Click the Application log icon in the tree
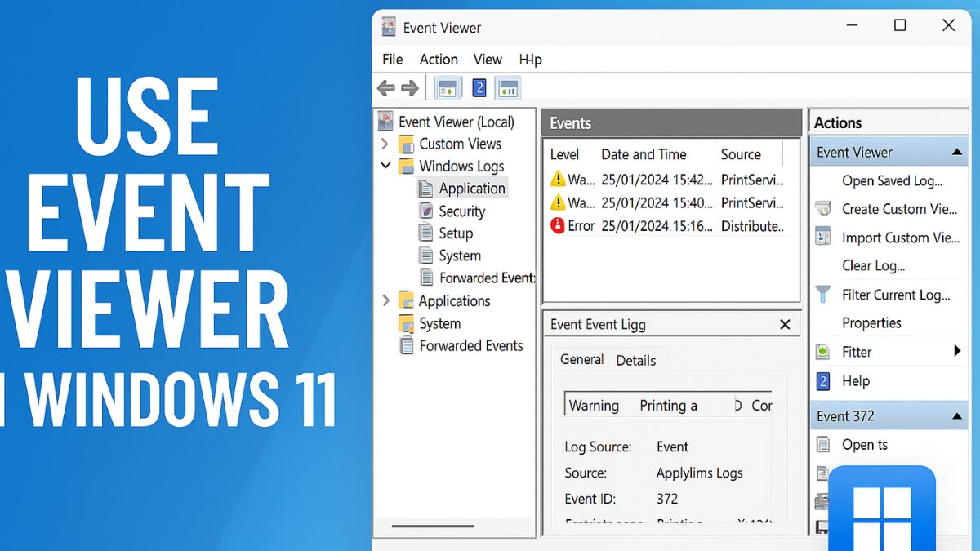This screenshot has width=980, height=551. click(x=425, y=189)
